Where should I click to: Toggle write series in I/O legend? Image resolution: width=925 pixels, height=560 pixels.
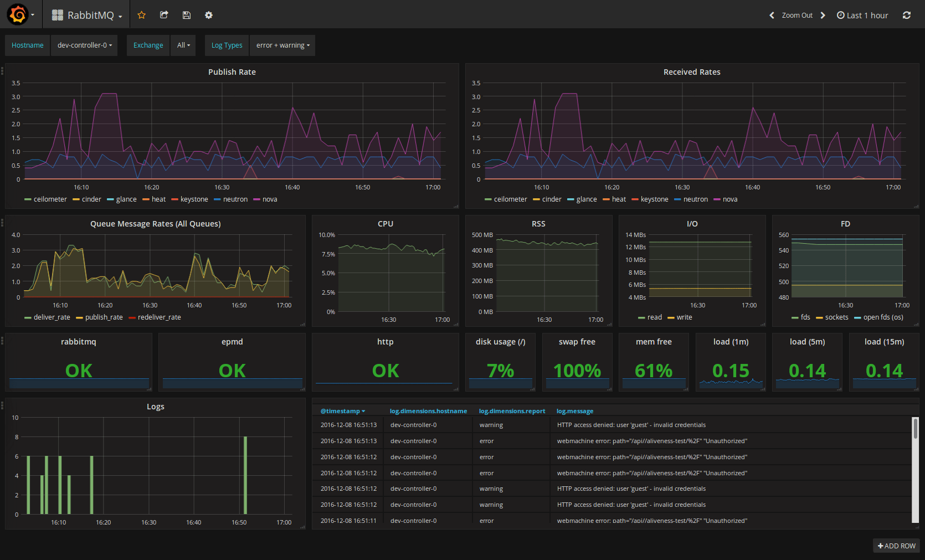click(684, 317)
